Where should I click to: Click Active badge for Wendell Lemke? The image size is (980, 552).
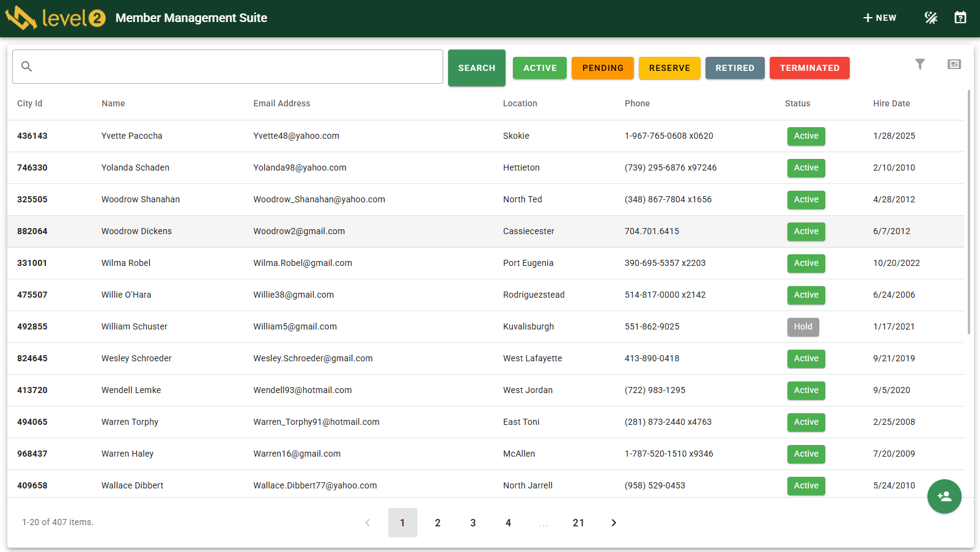806,391
